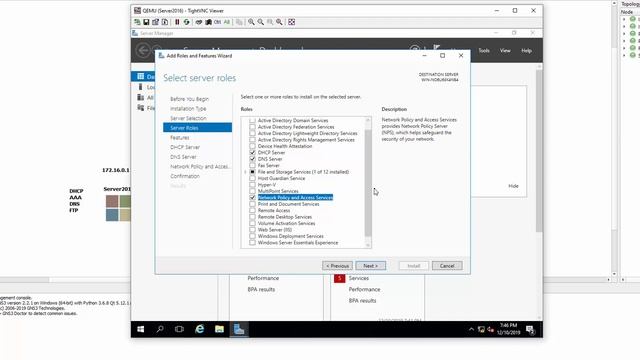Click roles list vertical scrollbar thumb
640x360 pixels.
[368, 183]
